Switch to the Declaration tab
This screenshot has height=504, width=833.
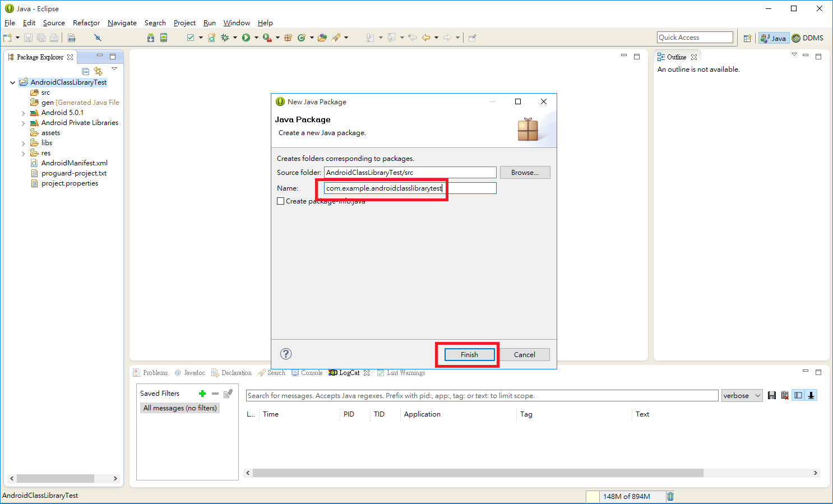pyautogui.click(x=232, y=373)
